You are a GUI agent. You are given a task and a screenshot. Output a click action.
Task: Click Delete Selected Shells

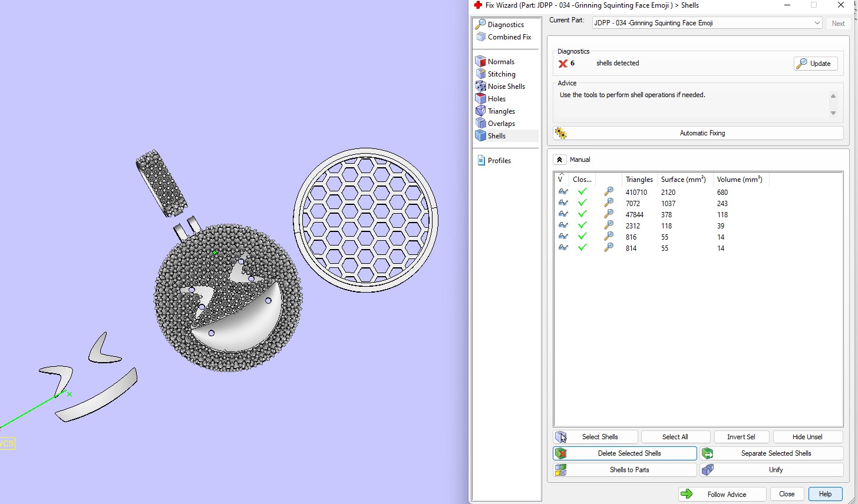pyautogui.click(x=625, y=453)
